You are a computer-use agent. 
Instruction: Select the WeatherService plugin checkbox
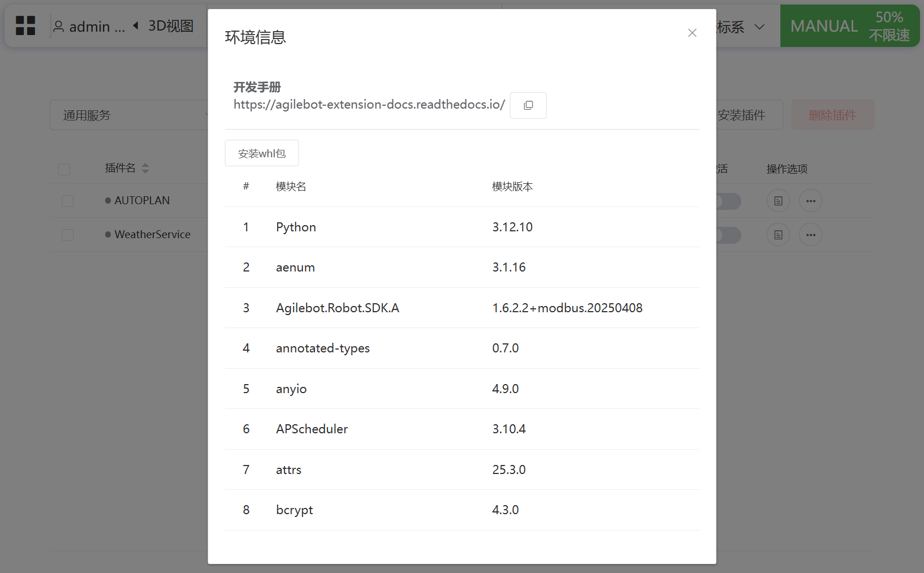point(68,235)
